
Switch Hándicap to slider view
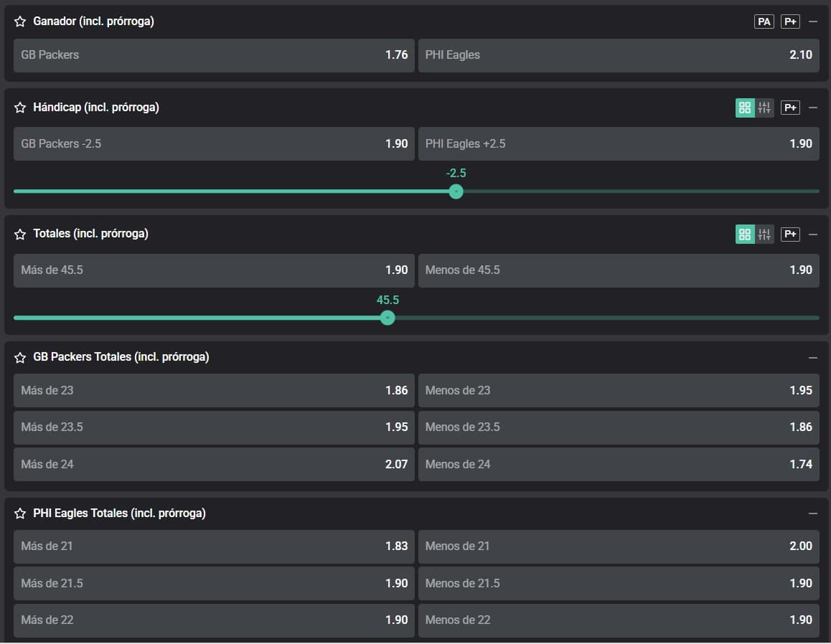click(764, 108)
